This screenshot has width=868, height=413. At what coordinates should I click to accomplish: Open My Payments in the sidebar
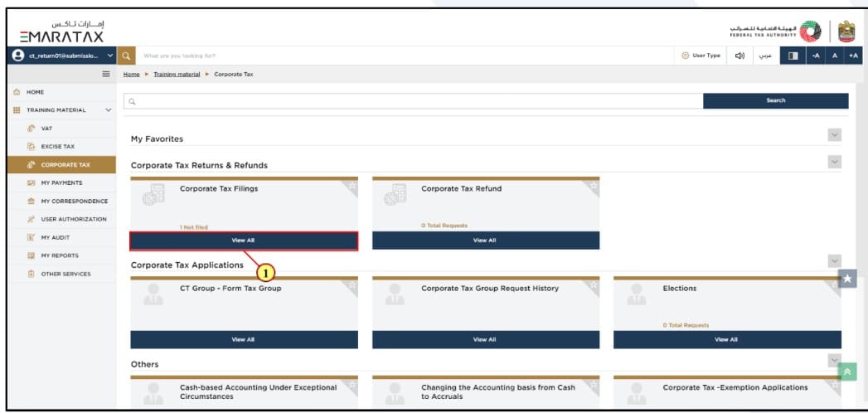pos(62,182)
